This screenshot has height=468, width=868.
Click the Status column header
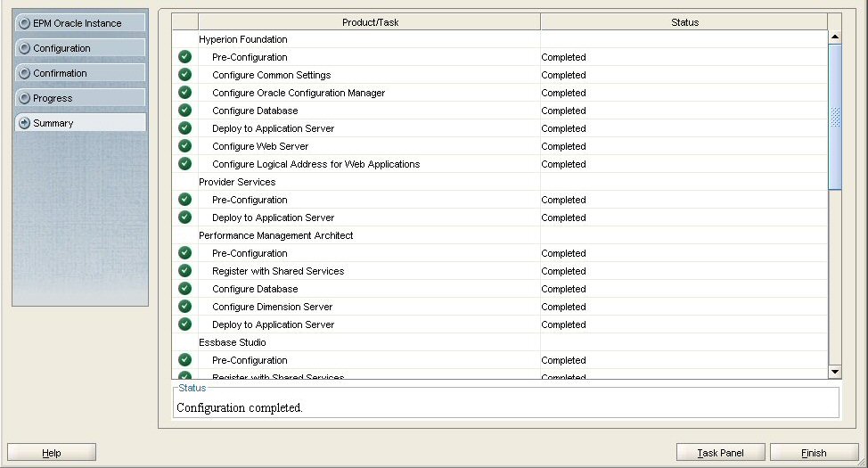click(x=684, y=22)
